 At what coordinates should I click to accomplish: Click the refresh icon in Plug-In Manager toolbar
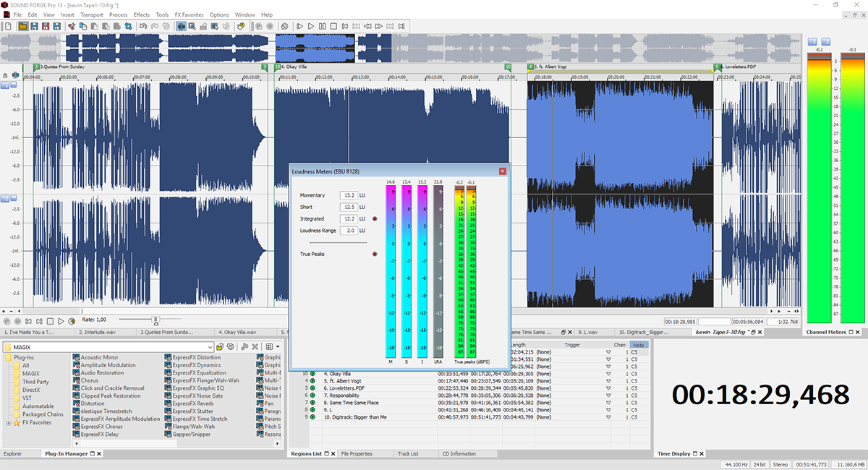click(x=230, y=347)
